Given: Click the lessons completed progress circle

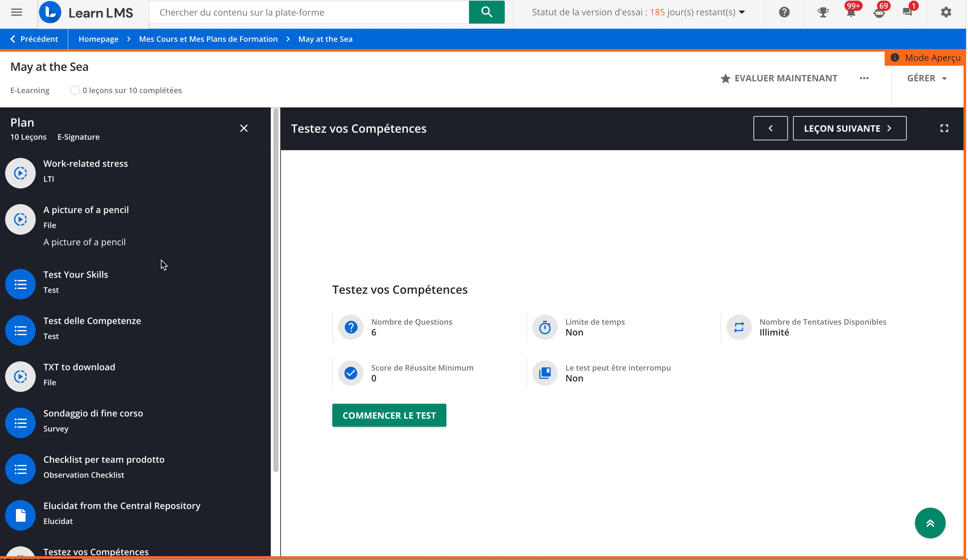Looking at the screenshot, I should point(74,90).
